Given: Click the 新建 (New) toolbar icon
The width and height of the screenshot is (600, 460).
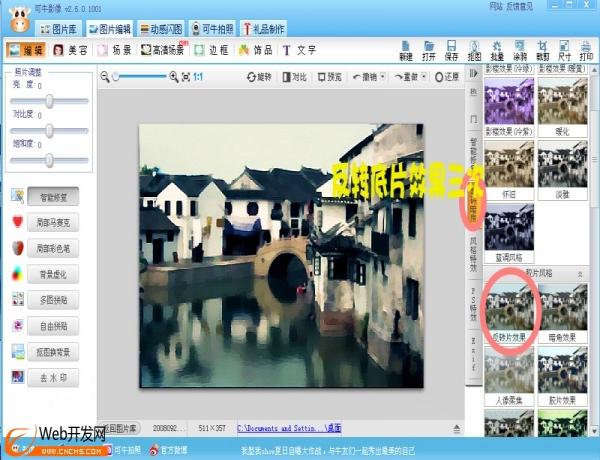Looking at the screenshot, I should point(405,49).
